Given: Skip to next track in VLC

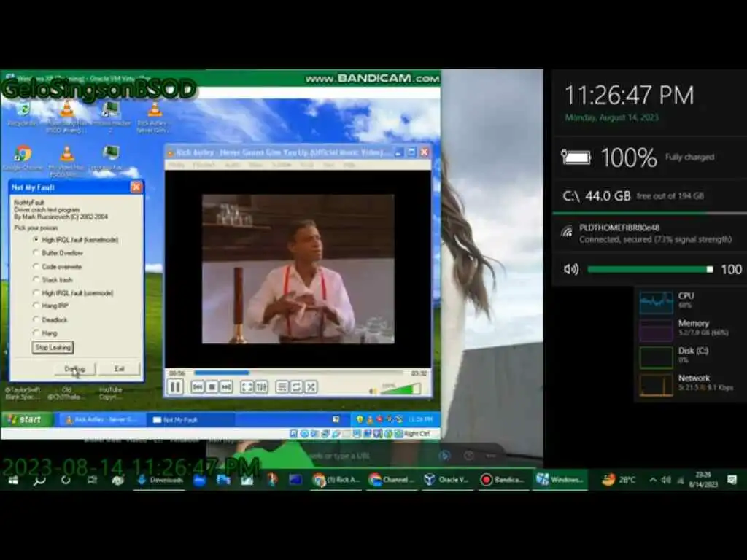Looking at the screenshot, I should (226, 387).
